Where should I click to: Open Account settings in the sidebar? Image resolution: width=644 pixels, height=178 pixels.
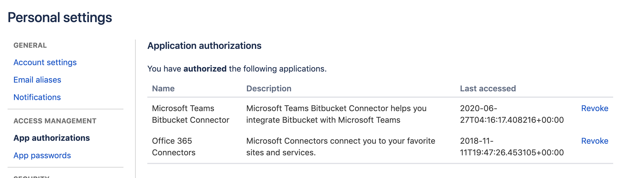(45, 62)
